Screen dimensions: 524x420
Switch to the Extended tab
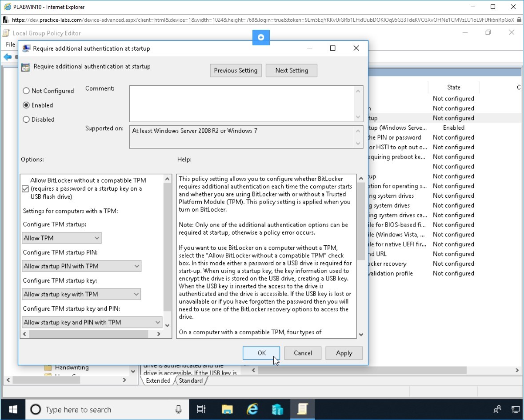[158, 380]
